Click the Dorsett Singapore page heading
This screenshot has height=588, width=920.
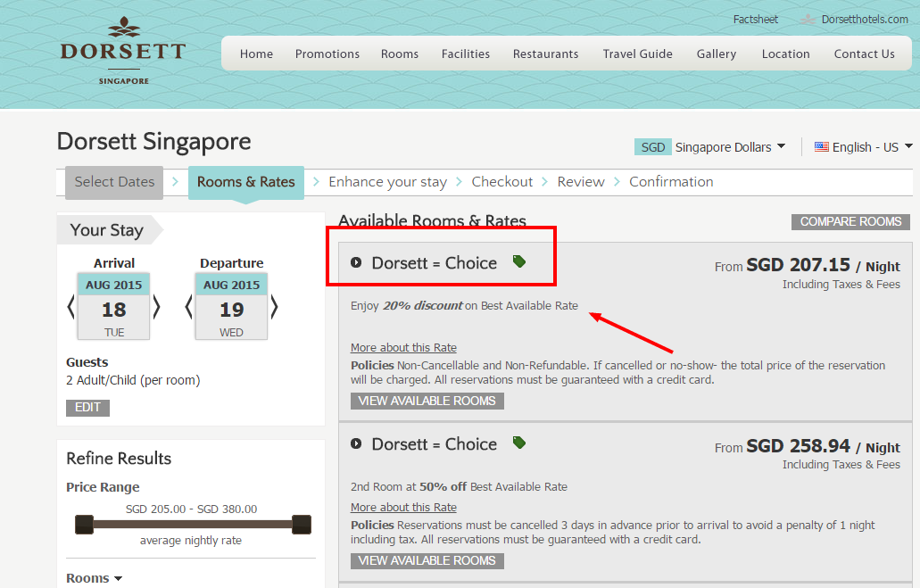(x=153, y=142)
